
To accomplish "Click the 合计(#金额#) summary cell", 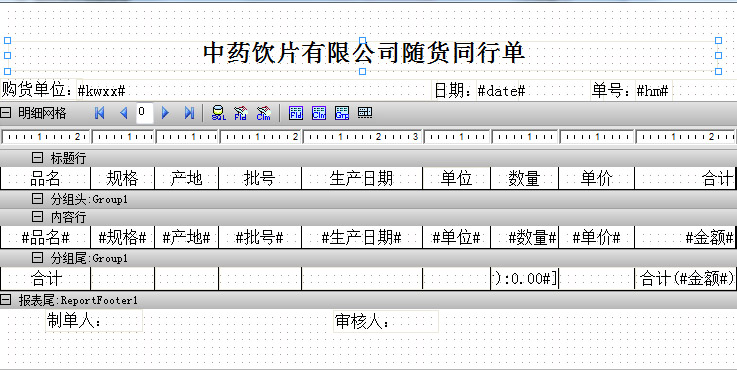I will [x=685, y=279].
